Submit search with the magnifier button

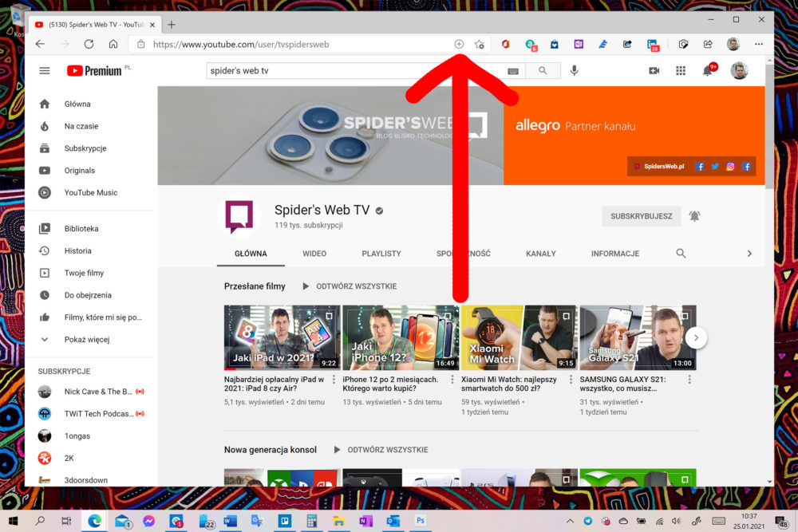pos(543,71)
